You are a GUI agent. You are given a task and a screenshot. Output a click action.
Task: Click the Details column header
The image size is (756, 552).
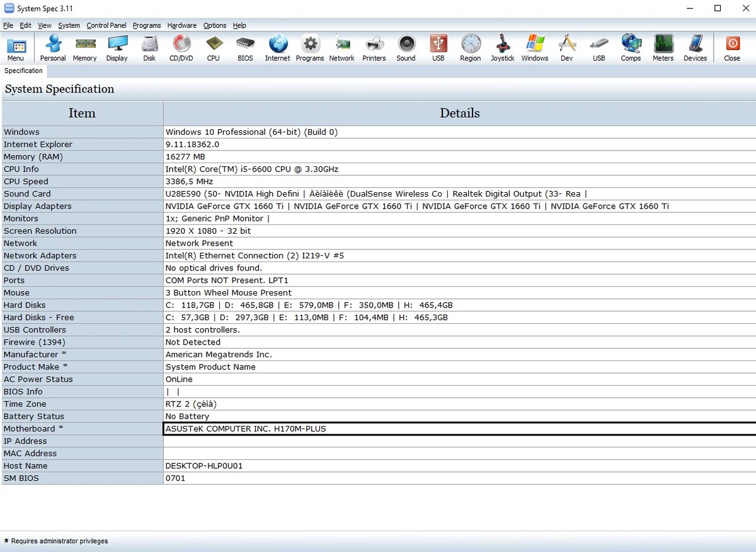pyautogui.click(x=460, y=113)
